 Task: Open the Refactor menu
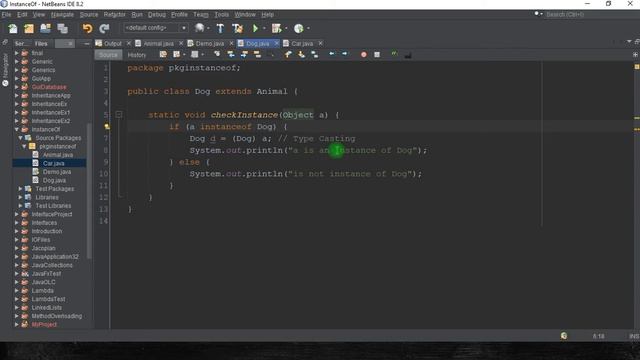115,14
